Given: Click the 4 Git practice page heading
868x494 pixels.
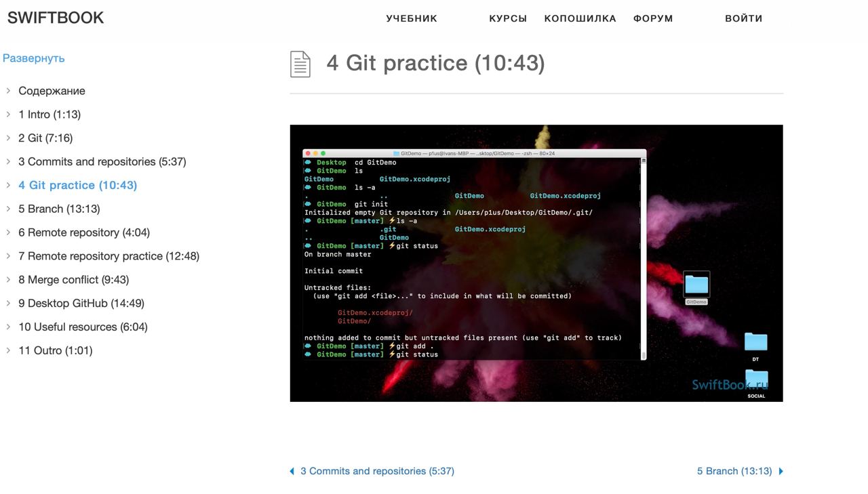Looking at the screenshot, I should [435, 63].
